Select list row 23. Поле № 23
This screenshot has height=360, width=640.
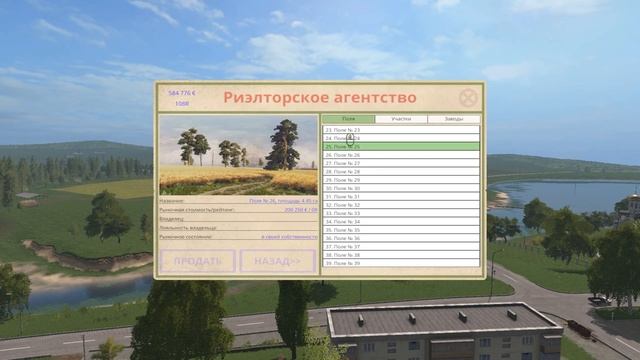[401, 130]
